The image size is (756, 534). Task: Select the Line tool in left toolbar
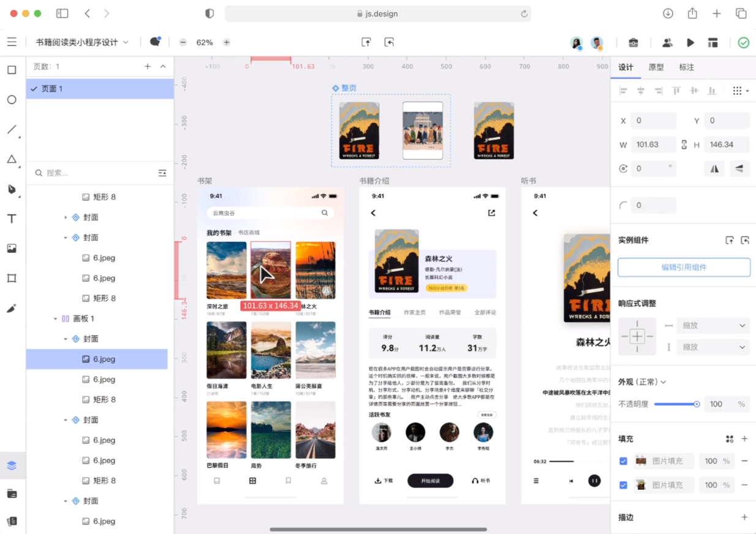click(12, 129)
